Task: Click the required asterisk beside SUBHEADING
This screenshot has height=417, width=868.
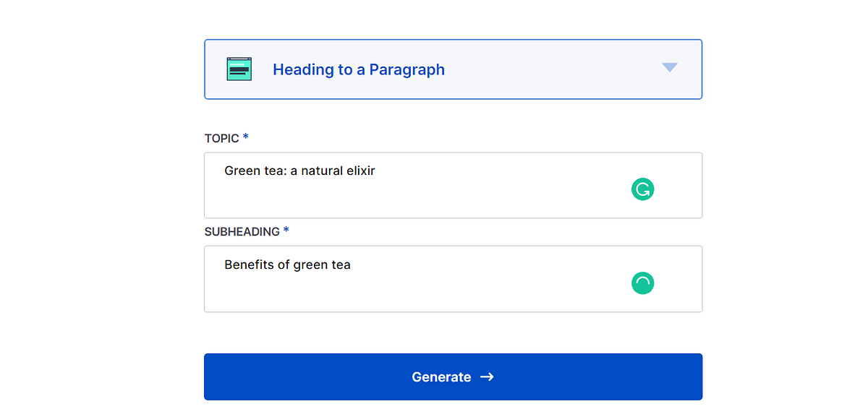Action: [286, 231]
